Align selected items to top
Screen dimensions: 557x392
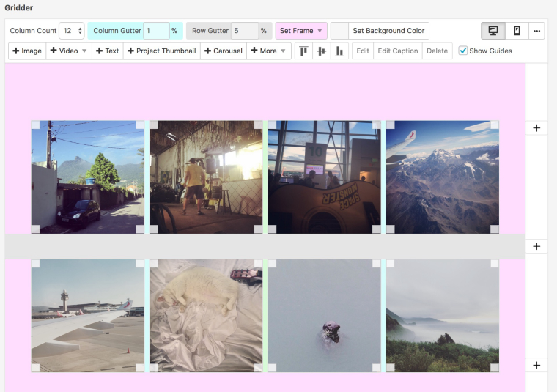coord(303,51)
